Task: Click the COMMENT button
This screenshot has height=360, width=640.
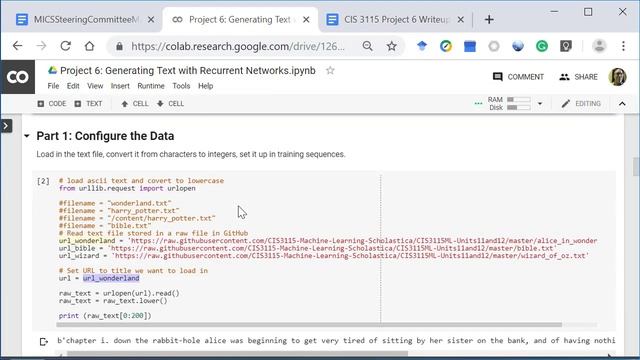Action: pyautogui.click(x=518, y=77)
